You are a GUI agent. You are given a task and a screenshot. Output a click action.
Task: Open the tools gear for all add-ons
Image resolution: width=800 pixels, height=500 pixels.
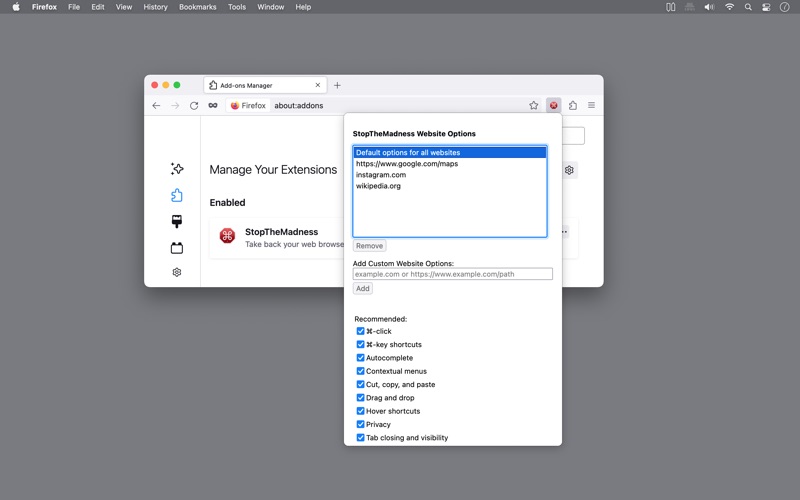(569, 170)
